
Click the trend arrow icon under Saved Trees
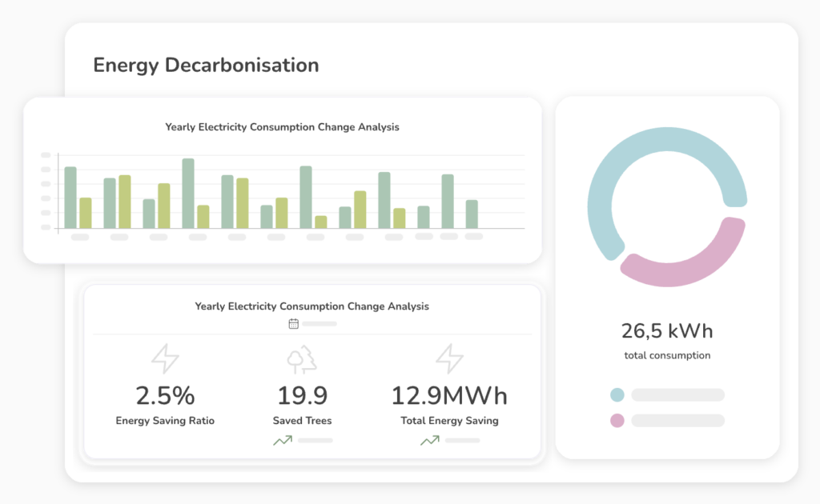[282, 440]
